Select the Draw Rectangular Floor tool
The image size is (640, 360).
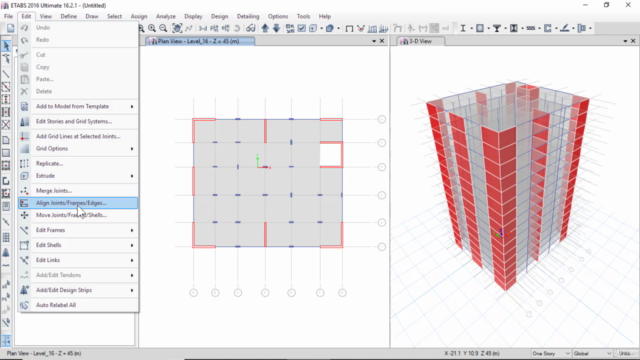(6, 153)
